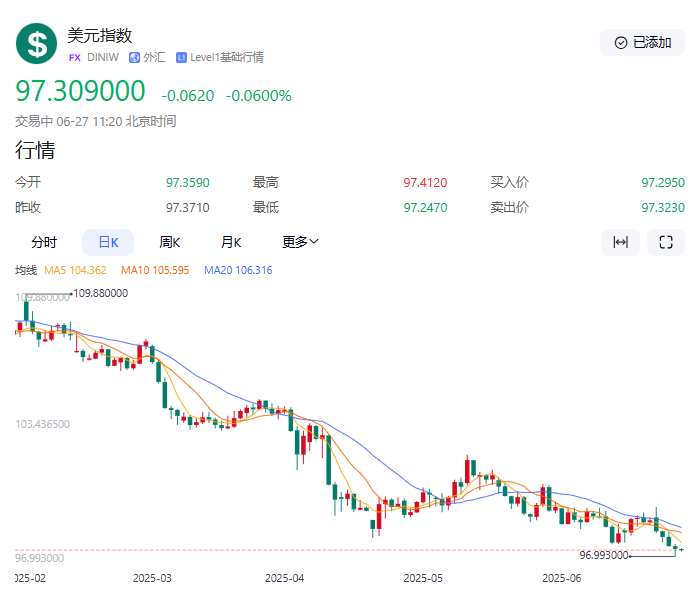Image resolution: width=693 pixels, height=594 pixels.
Task: Click the change value -0.0620
Action: [x=187, y=96]
